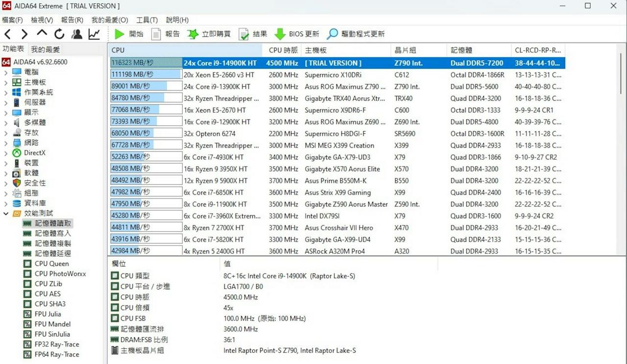Switch to the 功能表 tab
Screen dimensions: 627x364
(x=13, y=49)
